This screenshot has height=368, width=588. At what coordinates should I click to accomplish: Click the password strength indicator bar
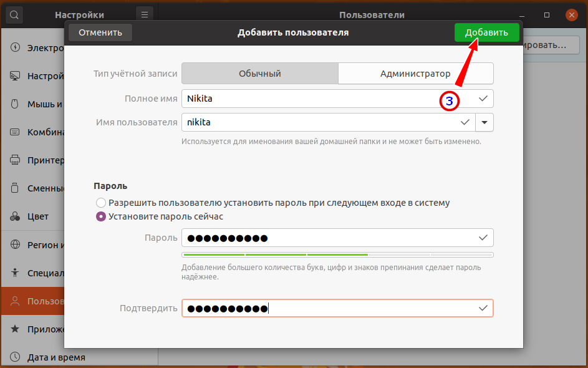337,254
